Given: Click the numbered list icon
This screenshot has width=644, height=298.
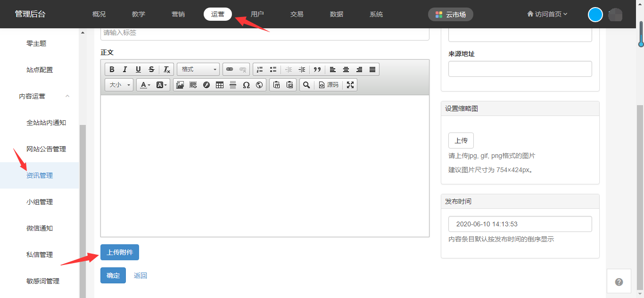Looking at the screenshot, I should point(260,69).
